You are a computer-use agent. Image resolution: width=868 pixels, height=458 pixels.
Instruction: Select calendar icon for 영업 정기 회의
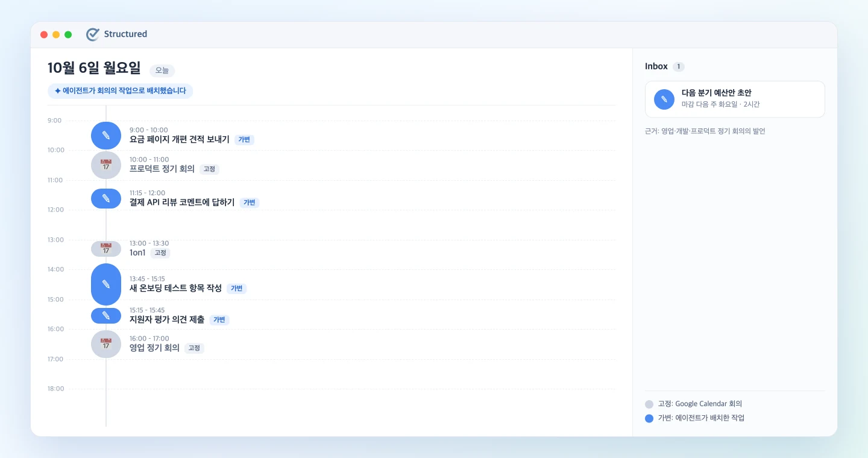point(106,344)
